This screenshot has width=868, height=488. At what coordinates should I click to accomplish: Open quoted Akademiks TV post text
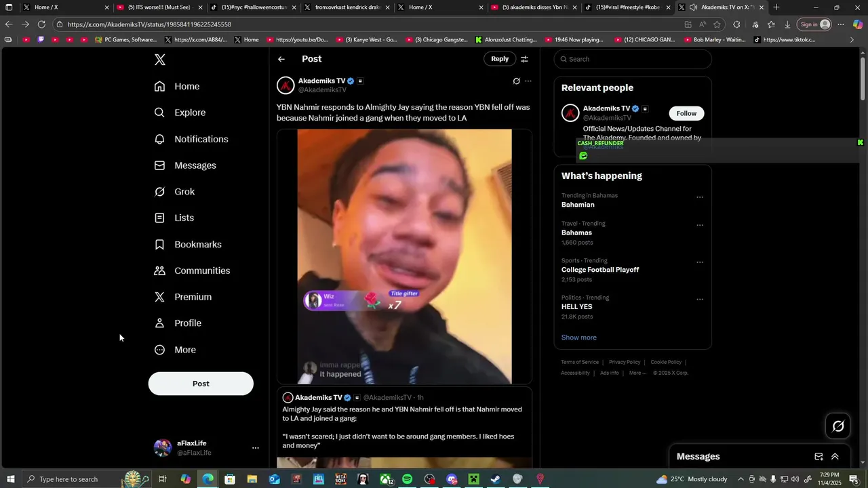click(402, 428)
